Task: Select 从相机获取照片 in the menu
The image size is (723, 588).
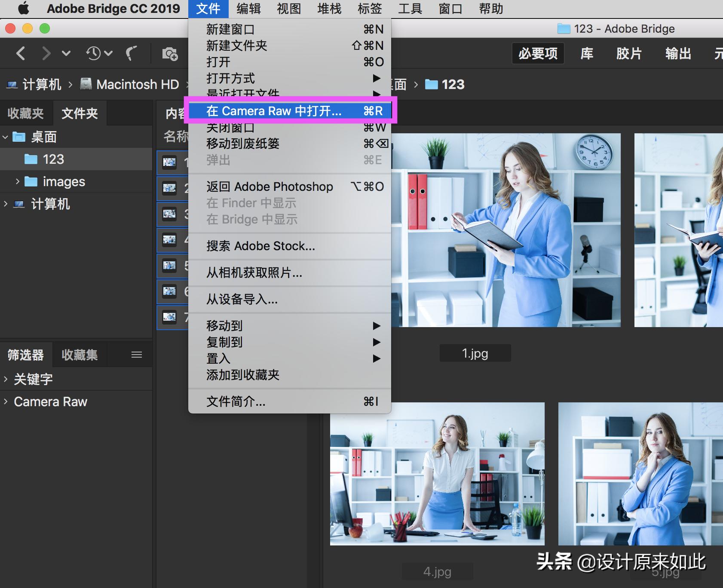Action: pyautogui.click(x=254, y=273)
